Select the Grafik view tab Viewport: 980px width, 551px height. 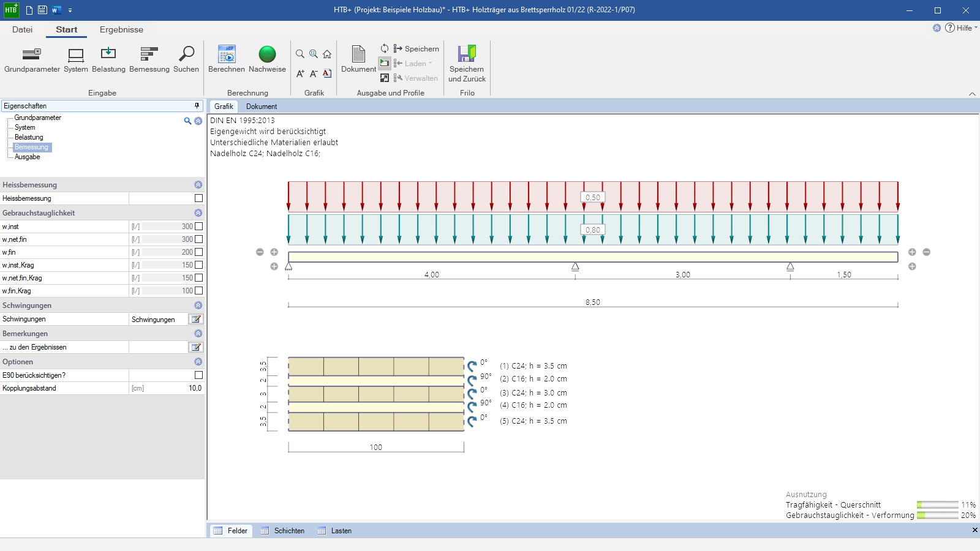click(x=224, y=107)
